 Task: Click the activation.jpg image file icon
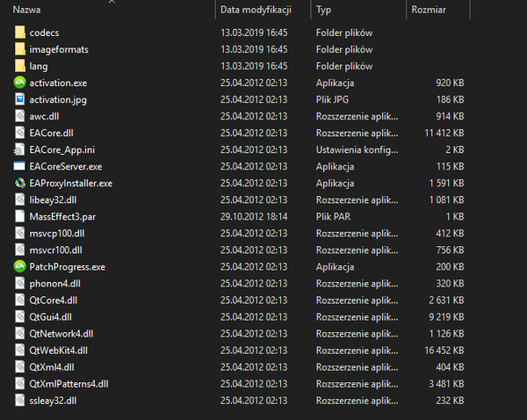coord(20,99)
